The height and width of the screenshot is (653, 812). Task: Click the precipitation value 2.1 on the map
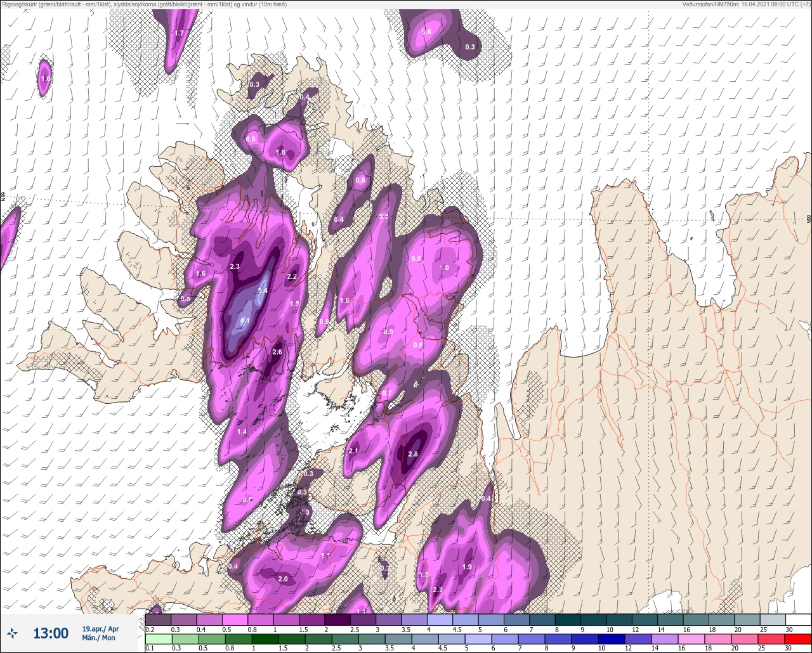(353, 451)
